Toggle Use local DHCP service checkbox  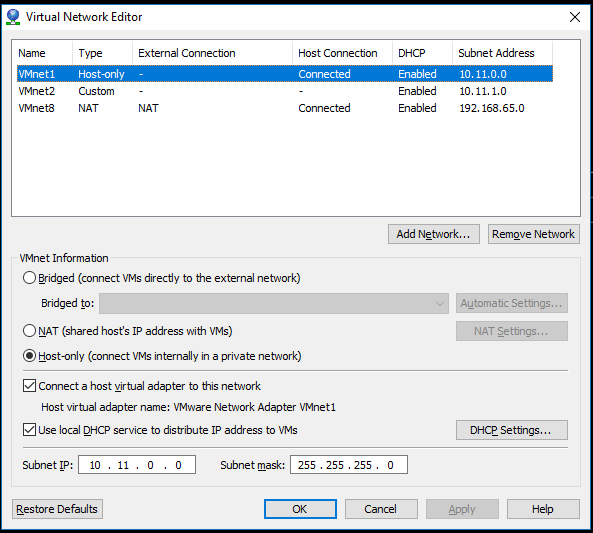tap(29, 430)
